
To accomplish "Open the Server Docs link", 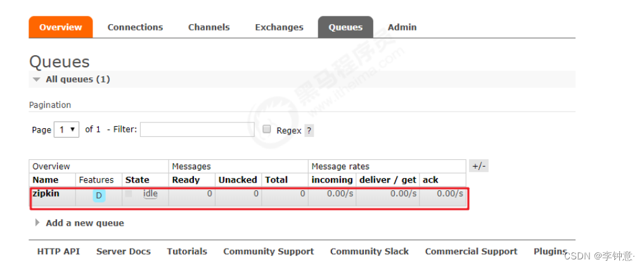I will coord(123,251).
